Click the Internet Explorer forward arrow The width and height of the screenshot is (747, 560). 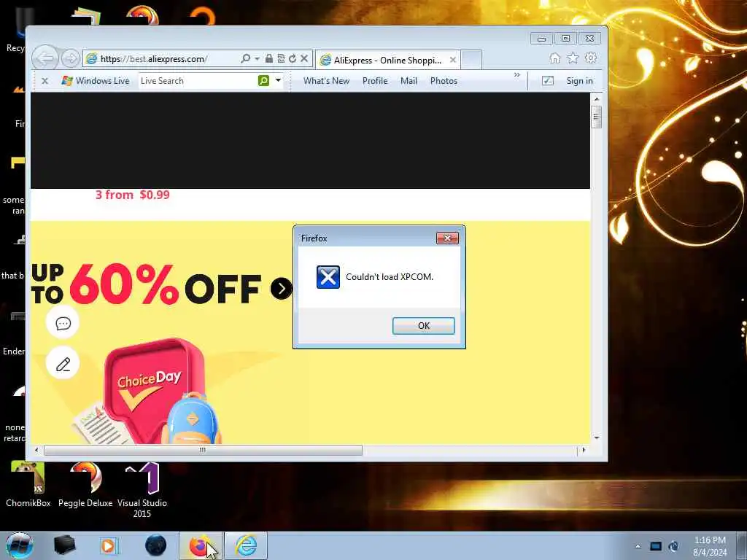point(71,59)
